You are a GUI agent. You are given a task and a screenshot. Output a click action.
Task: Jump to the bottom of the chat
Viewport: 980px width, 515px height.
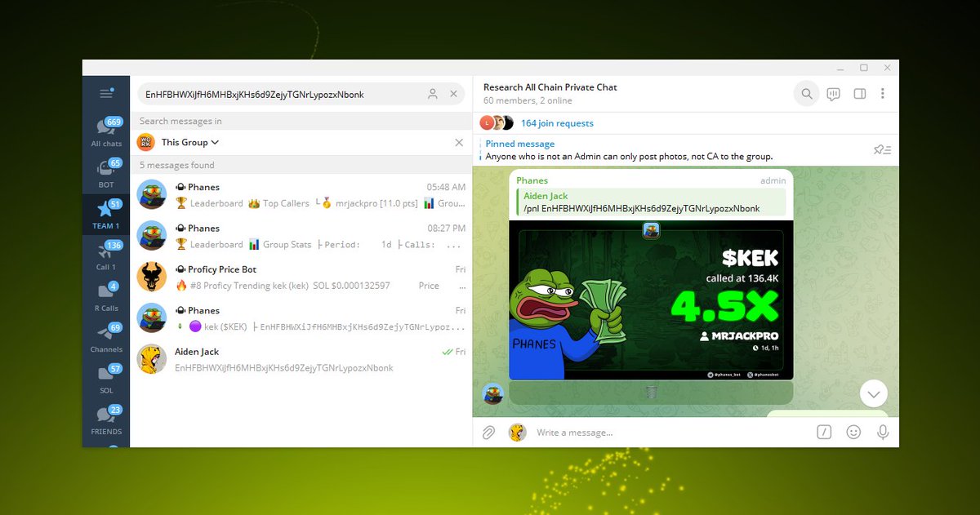pos(874,394)
